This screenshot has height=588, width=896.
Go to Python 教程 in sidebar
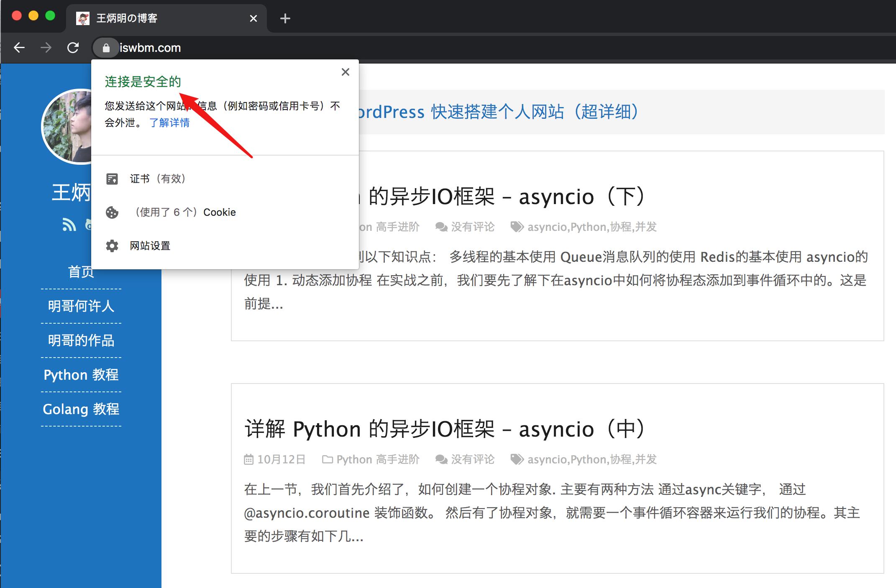81,375
